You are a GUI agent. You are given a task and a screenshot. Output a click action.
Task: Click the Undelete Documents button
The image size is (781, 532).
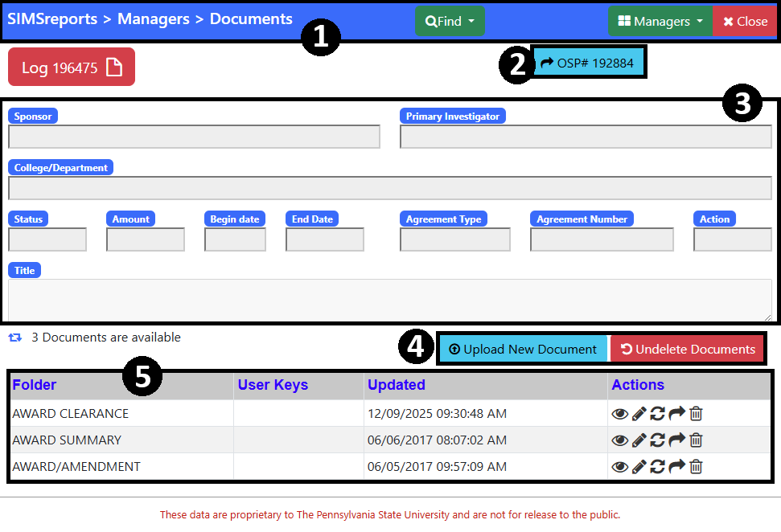point(688,348)
